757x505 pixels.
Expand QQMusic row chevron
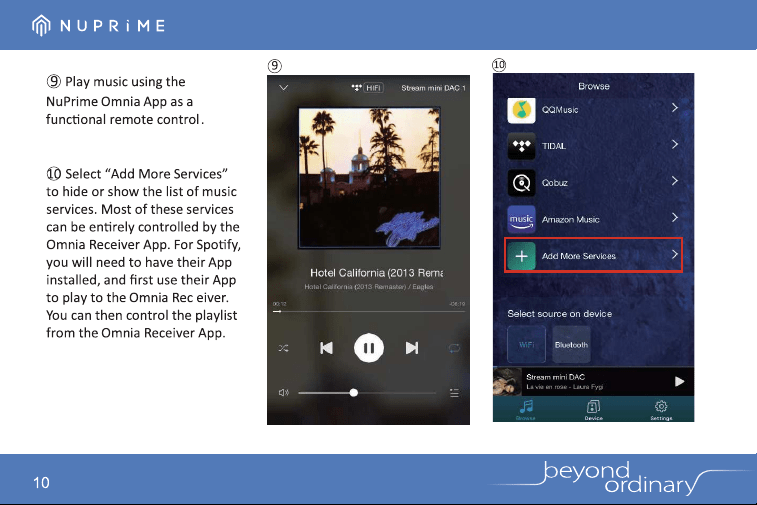[x=675, y=108]
